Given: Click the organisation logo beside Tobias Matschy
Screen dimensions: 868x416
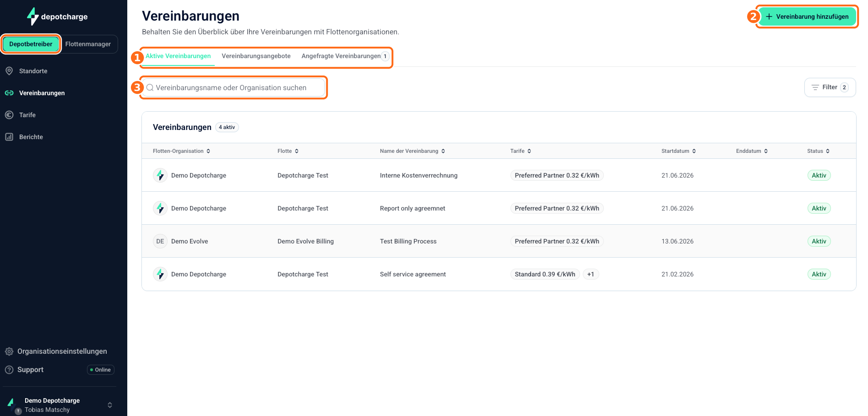Looking at the screenshot, I should [11, 404].
